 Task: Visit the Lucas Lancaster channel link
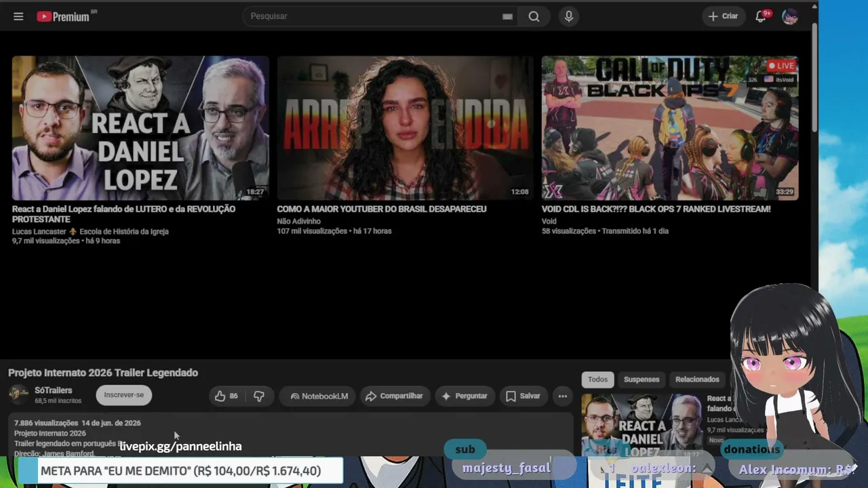90,231
